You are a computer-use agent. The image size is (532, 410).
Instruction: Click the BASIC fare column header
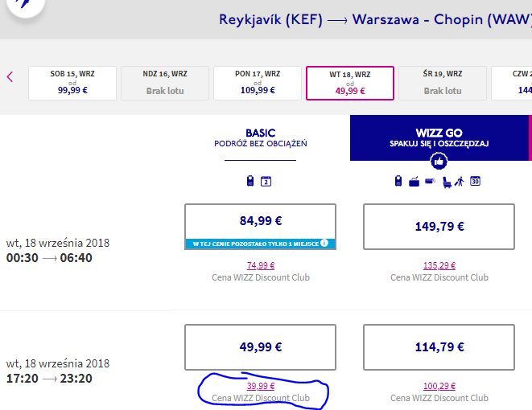pyautogui.click(x=260, y=138)
